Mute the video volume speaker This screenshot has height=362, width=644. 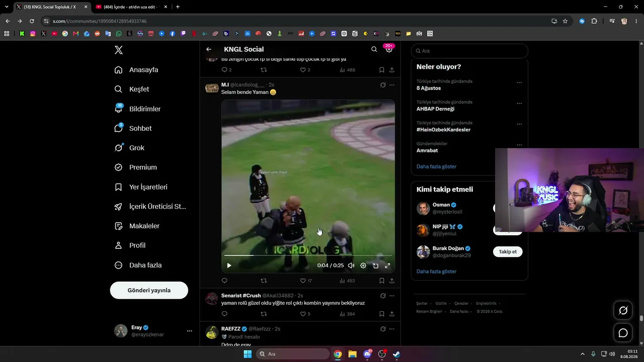point(351,265)
